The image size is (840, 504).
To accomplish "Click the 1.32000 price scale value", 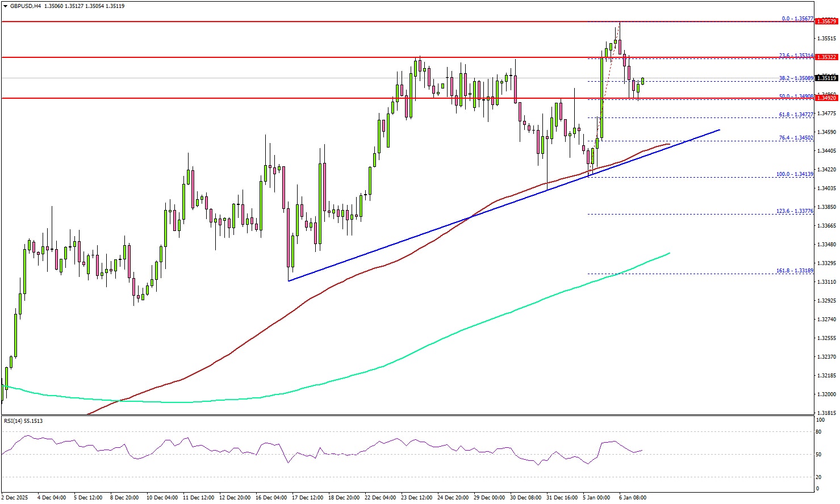I will 826,394.
